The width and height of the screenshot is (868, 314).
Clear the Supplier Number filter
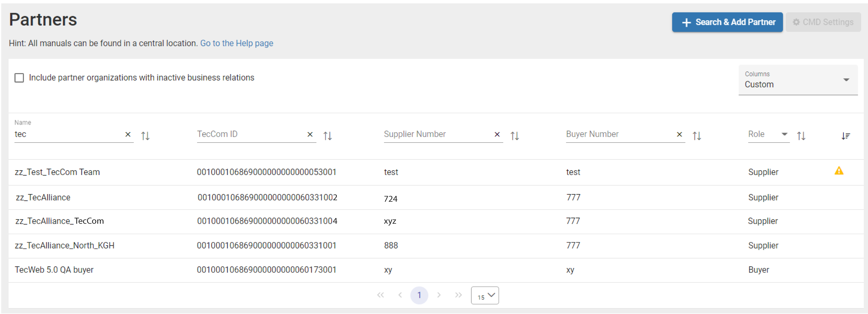497,135
